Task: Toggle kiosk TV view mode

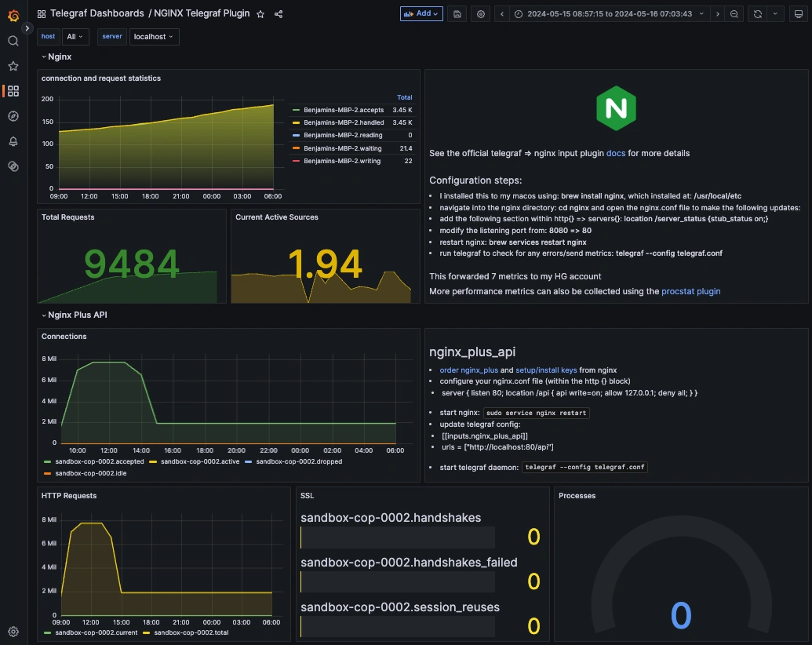Action: [798, 14]
